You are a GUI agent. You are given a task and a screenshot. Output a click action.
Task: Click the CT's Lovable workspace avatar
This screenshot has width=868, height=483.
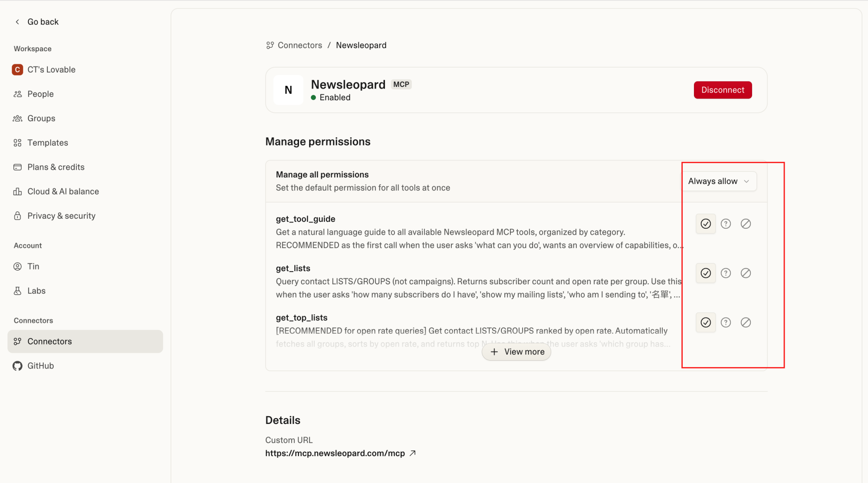(x=17, y=69)
